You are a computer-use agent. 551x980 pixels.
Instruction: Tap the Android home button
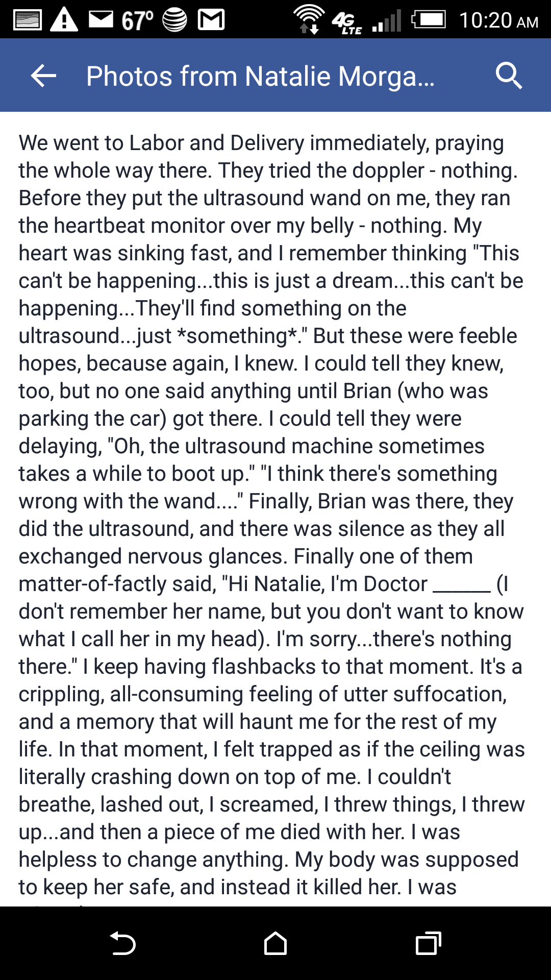click(275, 943)
